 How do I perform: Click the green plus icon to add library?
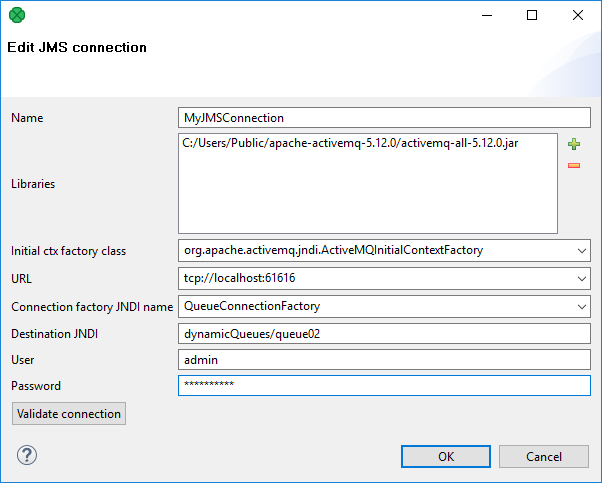point(574,144)
